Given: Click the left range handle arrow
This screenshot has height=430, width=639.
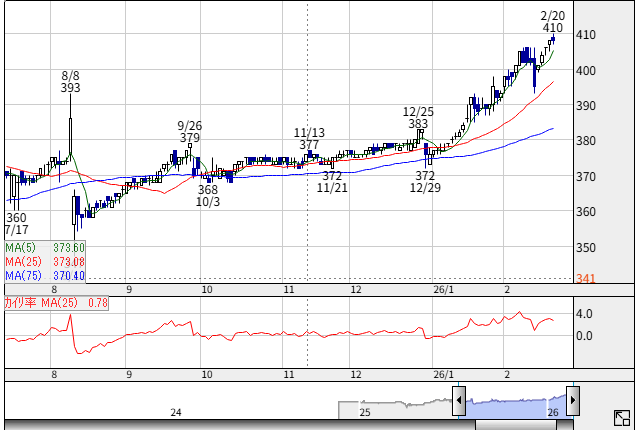Looking at the screenshot, I should (x=458, y=402).
